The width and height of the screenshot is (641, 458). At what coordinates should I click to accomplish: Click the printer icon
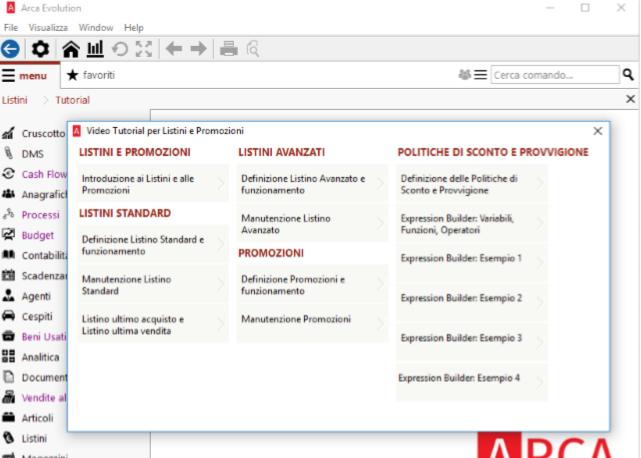point(229,49)
